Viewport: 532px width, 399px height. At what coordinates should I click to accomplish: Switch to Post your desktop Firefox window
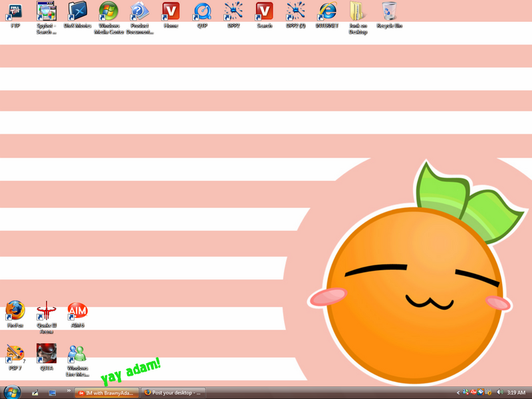tap(174, 393)
